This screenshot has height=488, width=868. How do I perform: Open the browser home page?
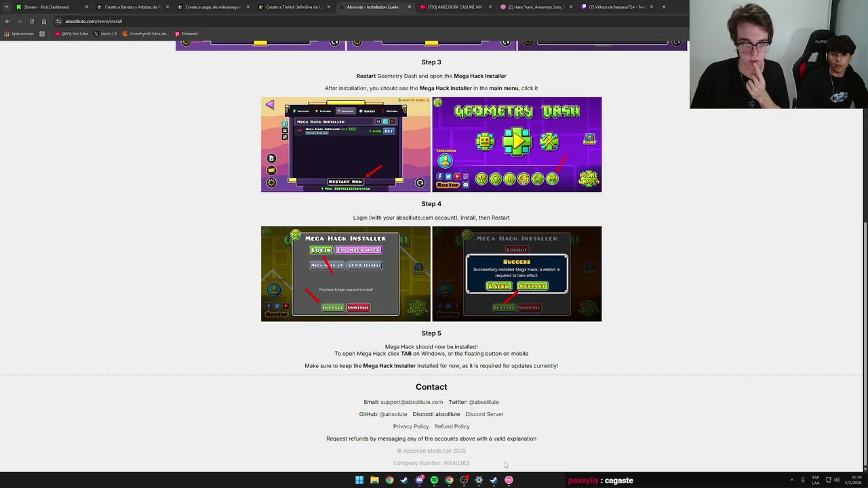pyautogui.click(x=44, y=21)
